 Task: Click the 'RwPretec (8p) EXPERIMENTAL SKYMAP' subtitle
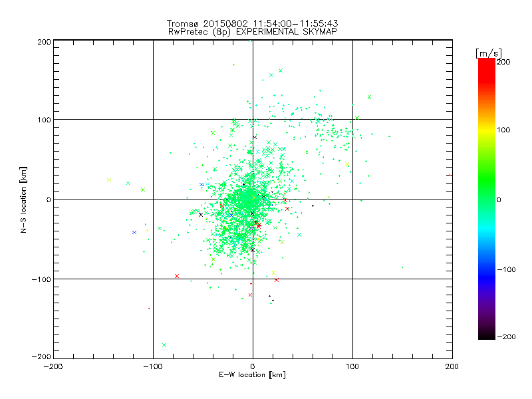click(x=253, y=31)
